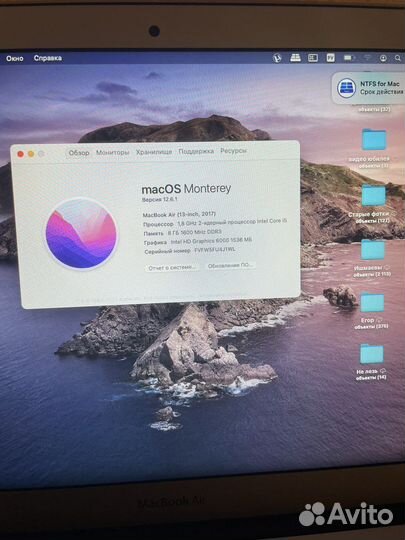
Task: Open the Справка menu
Action: (48, 58)
